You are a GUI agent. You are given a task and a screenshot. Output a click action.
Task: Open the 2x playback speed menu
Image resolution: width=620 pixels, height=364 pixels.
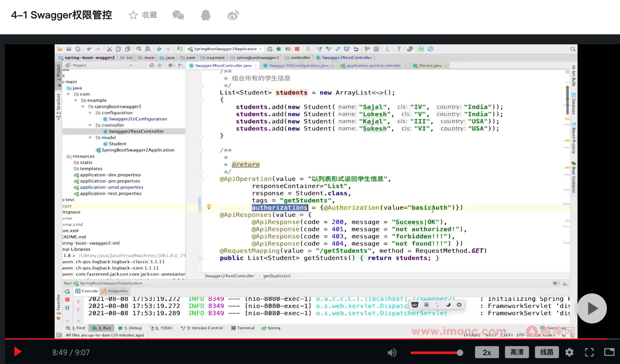487,352
